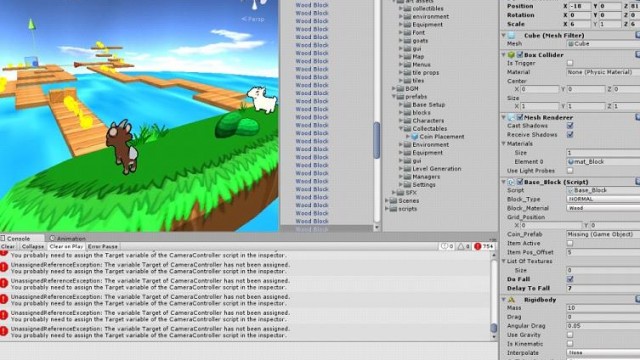The width and height of the screenshot is (640, 360).
Task: Click the Rigidbody component icon
Action: pyautogui.click(x=511, y=300)
